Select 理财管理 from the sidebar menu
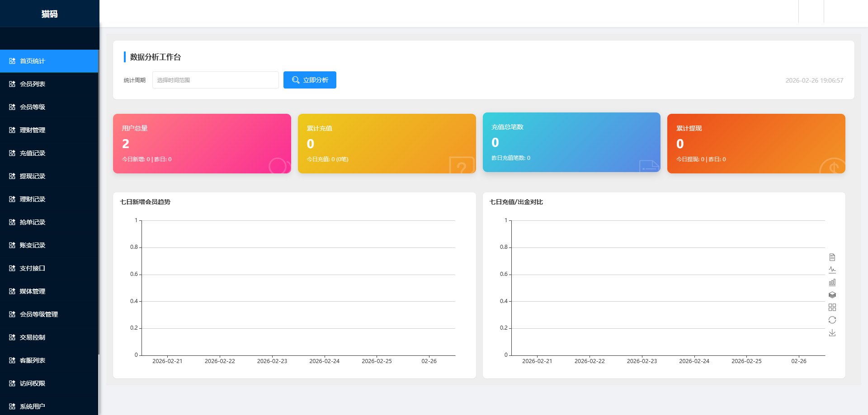 tap(33, 130)
